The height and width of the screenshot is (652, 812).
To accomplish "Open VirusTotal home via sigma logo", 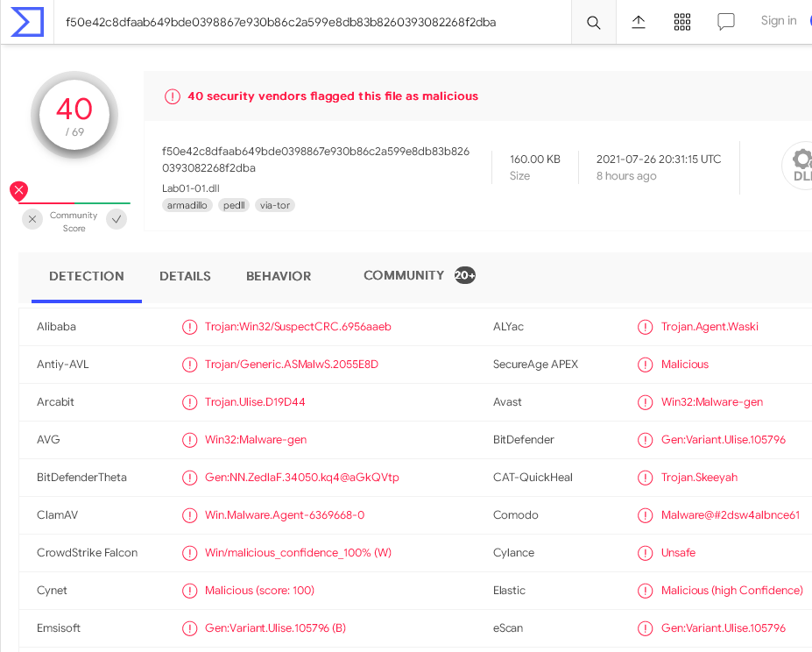I will click(27, 22).
